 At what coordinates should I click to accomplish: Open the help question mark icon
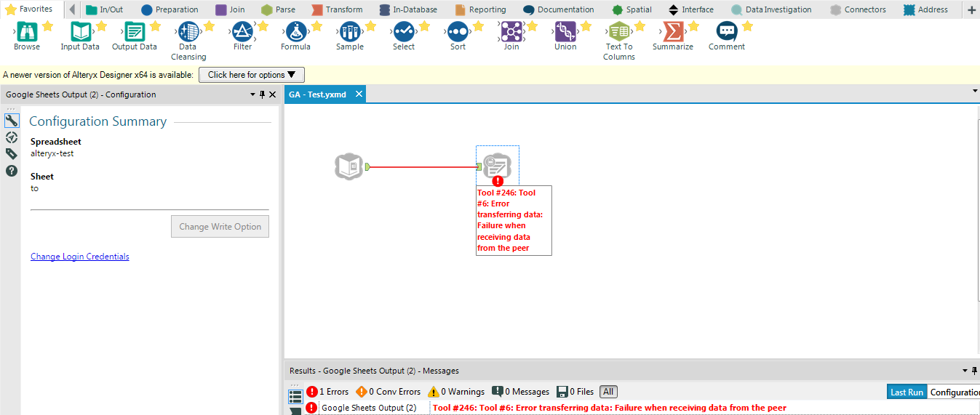[x=11, y=171]
